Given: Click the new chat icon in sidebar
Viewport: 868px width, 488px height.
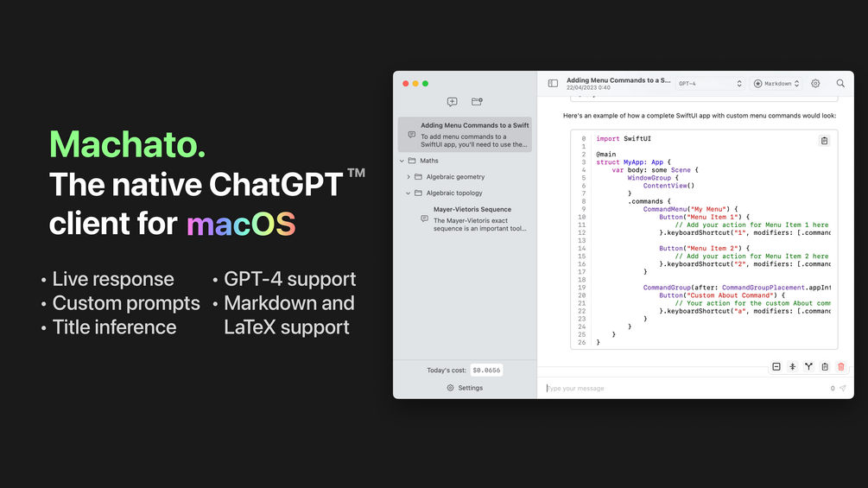Looking at the screenshot, I should click(x=453, y=102).
